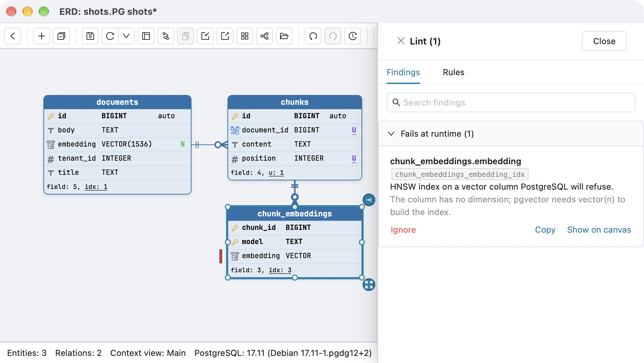The height and width of the screenshot is (363, 644).
Task: Click 'Context view: Main' in status bar
Action: (148, 353)
